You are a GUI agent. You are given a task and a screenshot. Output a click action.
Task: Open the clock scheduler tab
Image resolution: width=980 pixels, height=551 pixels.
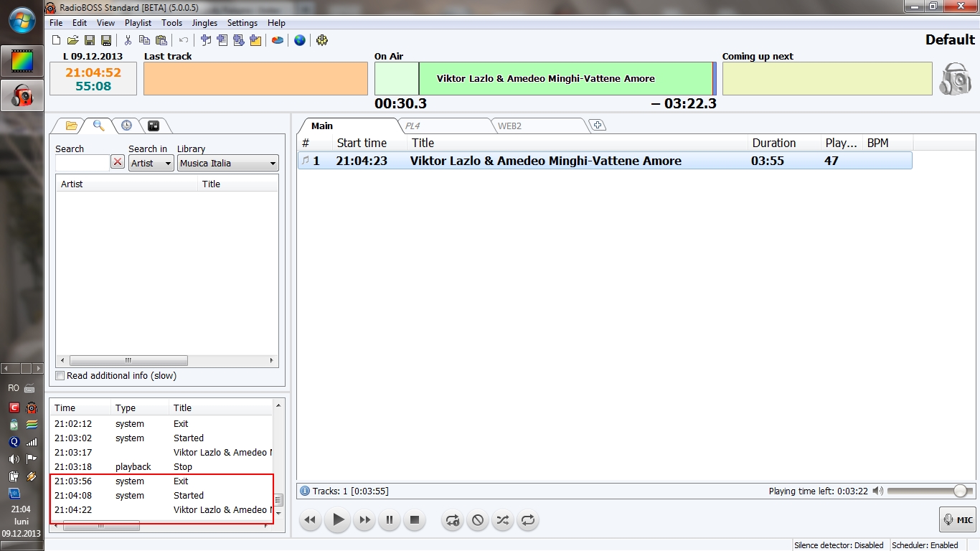[126, 126]
